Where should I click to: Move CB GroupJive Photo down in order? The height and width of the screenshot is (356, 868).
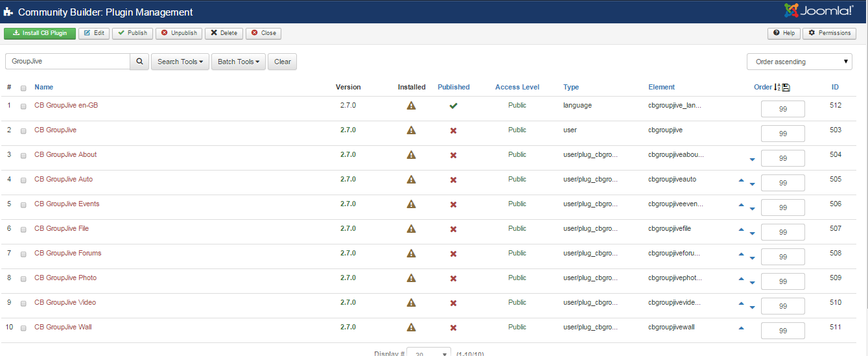point(752,282)
